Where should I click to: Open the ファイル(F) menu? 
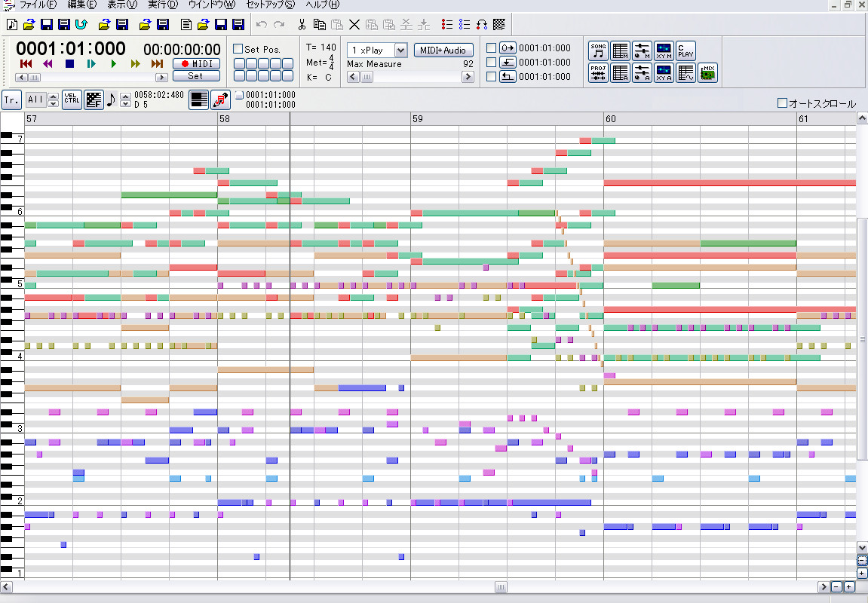click(38, 5)
